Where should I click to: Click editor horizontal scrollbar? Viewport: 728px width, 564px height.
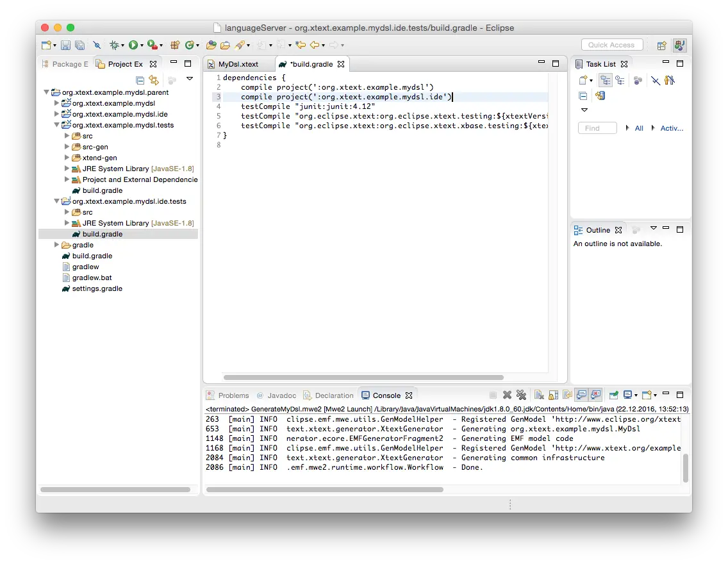363,377
